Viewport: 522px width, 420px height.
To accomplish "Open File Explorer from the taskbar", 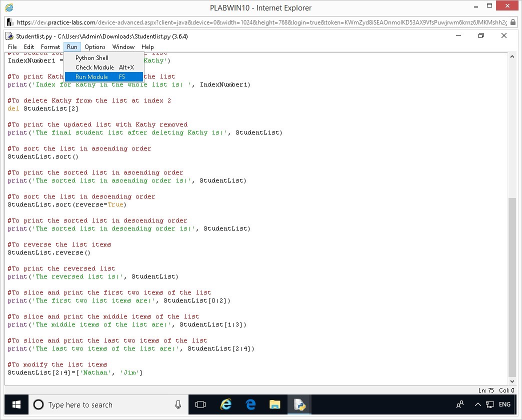I will [274, 404].
